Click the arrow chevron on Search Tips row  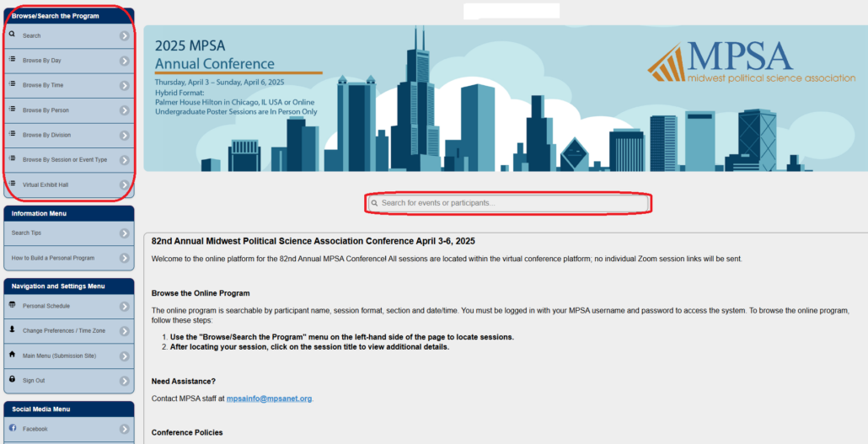pyautogui.click(x=125, y=233)
